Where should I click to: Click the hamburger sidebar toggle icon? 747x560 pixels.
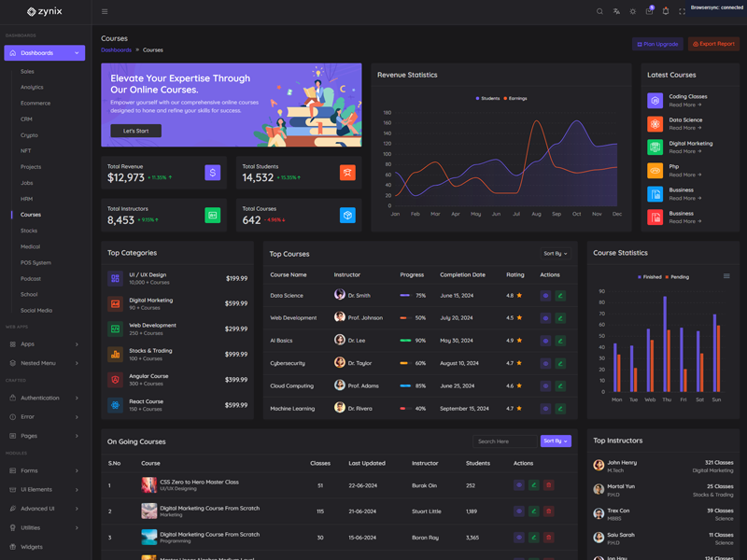(105, 11)
